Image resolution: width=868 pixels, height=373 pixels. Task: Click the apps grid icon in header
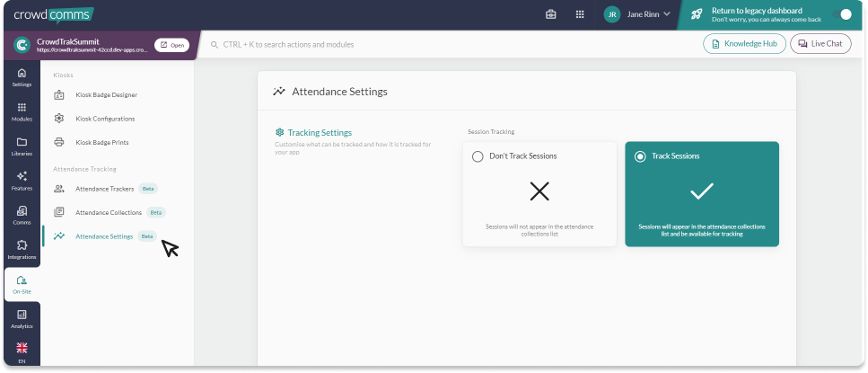pos(580,14)
